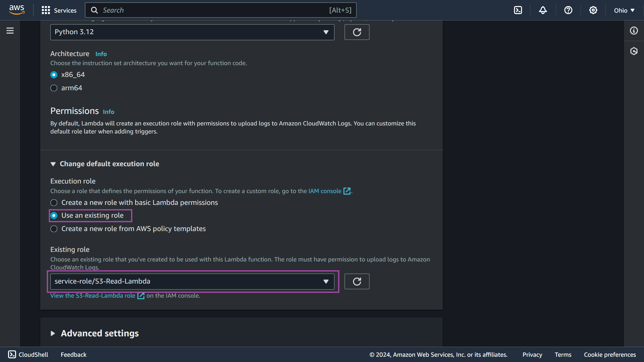Expand Advanced settings section
This screenshot has height=362, width=644.
[x=100, y=333]
